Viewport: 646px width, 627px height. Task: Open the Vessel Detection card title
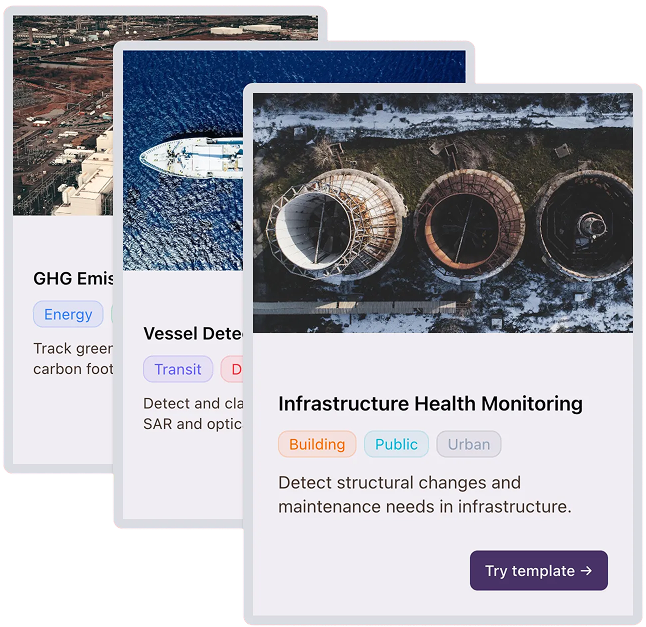tap(193, 333)
